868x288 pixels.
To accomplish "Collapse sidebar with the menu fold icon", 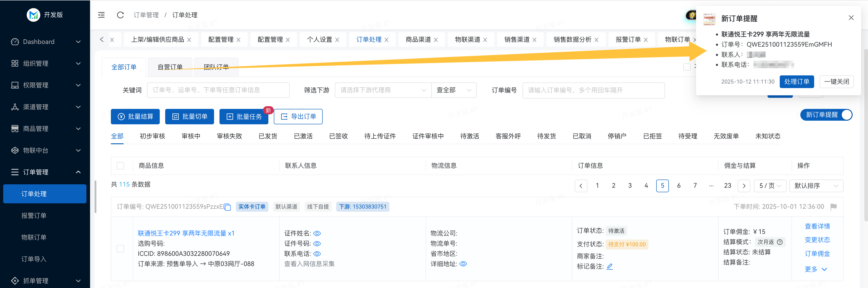I will [101, 15].
